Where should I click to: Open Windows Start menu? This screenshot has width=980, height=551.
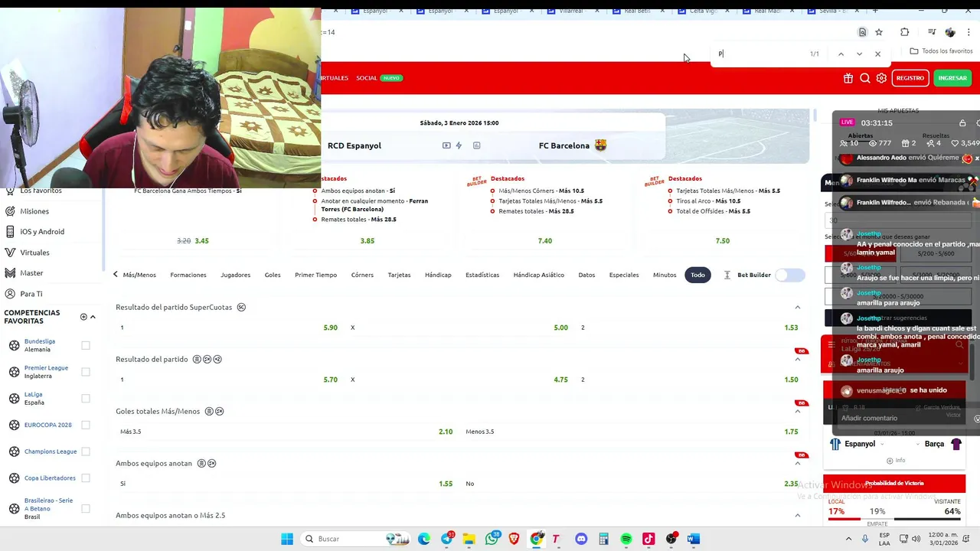pos(287,539)
